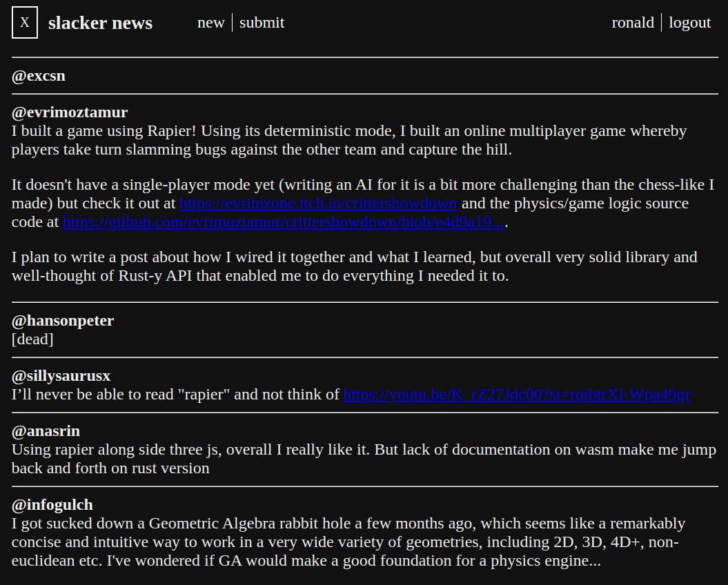Click the paragraph mentioning Rust-y API
Image resolution: width=728 pixels, height=585 pixels.
(x=354, y=266)
